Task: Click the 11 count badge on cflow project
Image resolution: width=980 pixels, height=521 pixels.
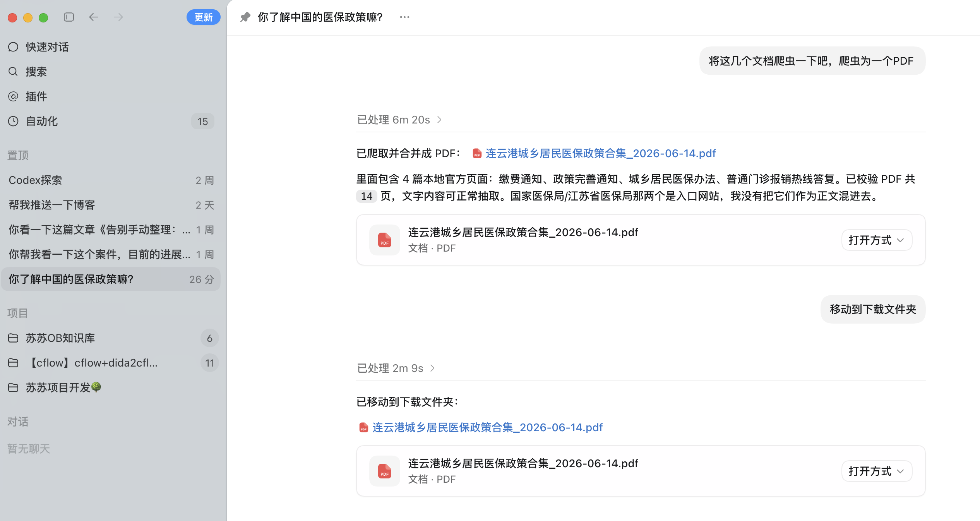Action: click(209, 363)
